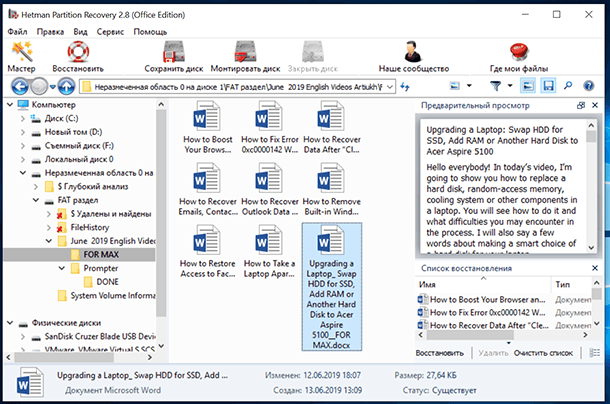The image size is (610, 404).
Task: Click the filter funnel icon
Action: 495,86
